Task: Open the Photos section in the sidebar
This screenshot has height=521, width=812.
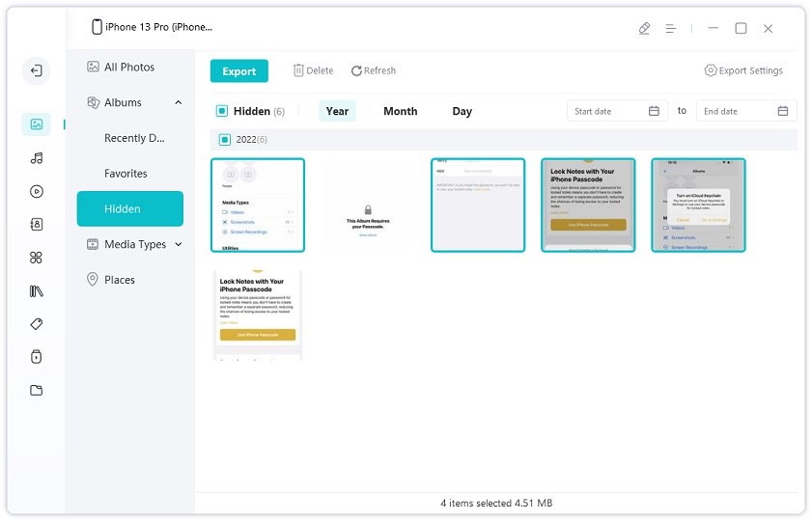Action: pyautogui.click(x=37, y=124)
